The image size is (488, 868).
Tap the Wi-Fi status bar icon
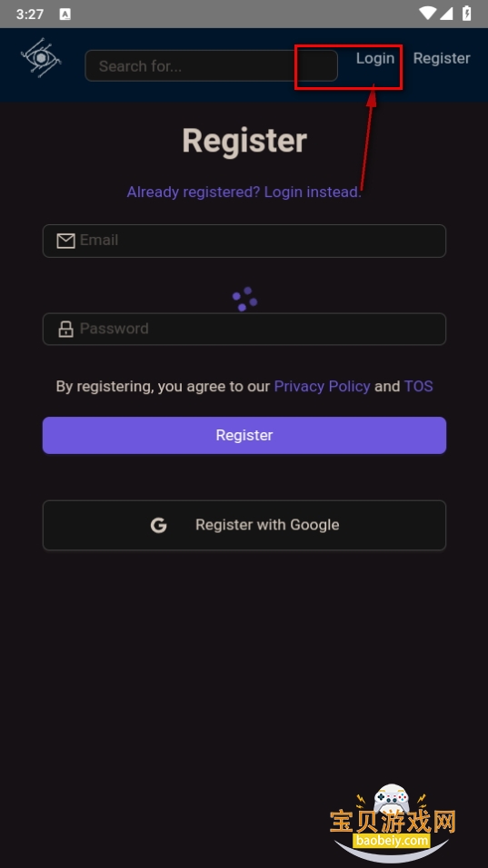427,14
